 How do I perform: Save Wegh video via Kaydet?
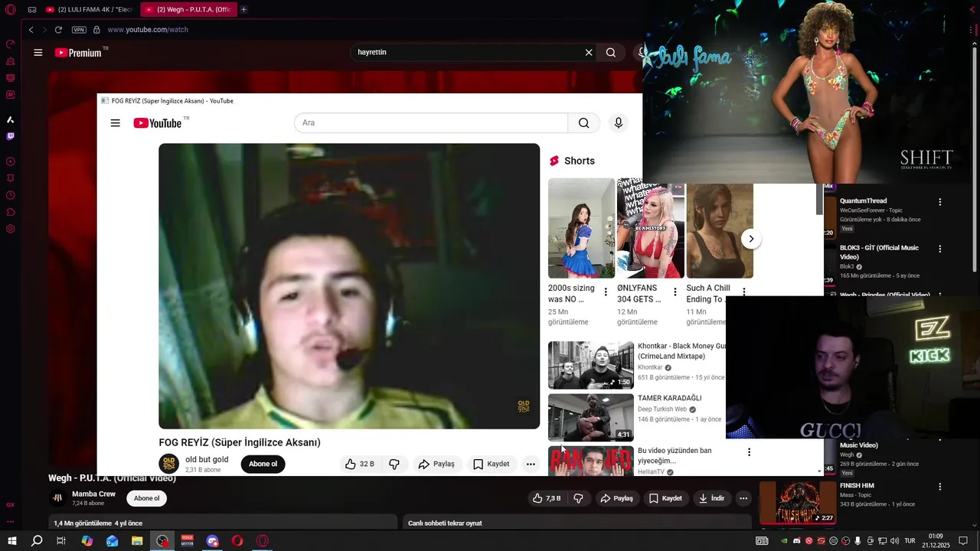coord(666,498)
